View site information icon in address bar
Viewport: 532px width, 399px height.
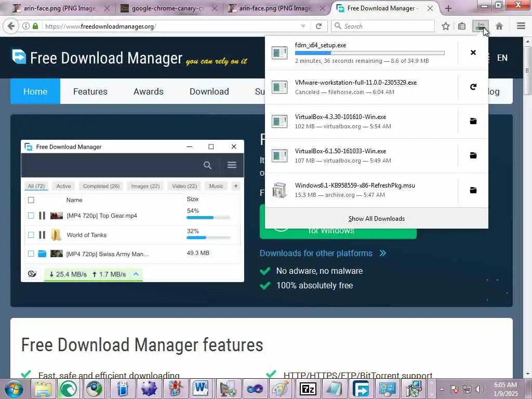(x=26, y=26)
